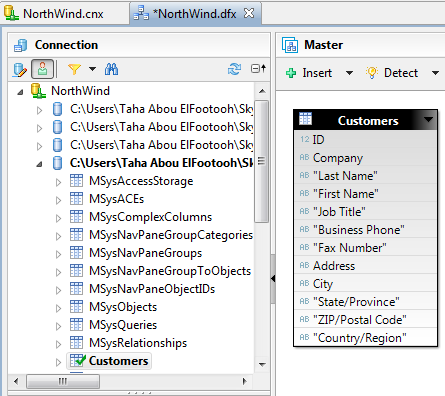Expand the MSysAccessStorage table

click(58, 182)
